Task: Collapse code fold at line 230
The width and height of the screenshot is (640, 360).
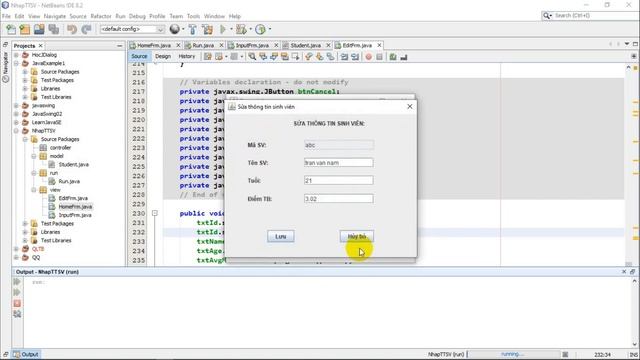Action: click(x=155, y=213)
